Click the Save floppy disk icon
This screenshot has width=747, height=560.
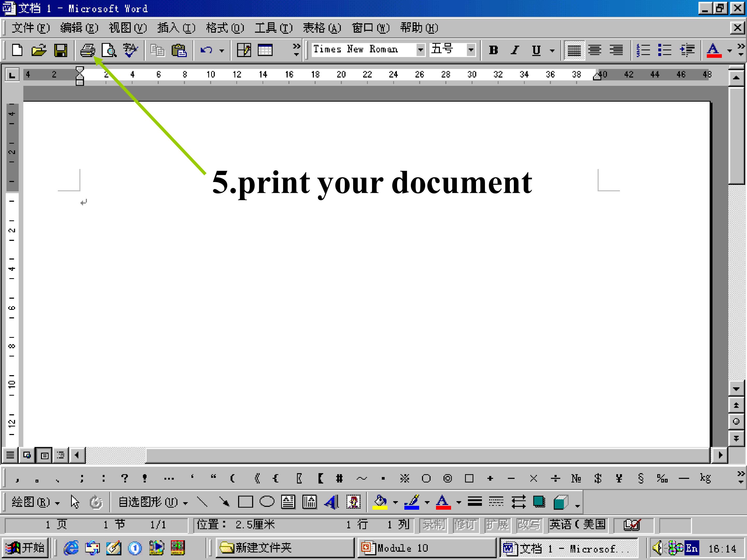61,51
